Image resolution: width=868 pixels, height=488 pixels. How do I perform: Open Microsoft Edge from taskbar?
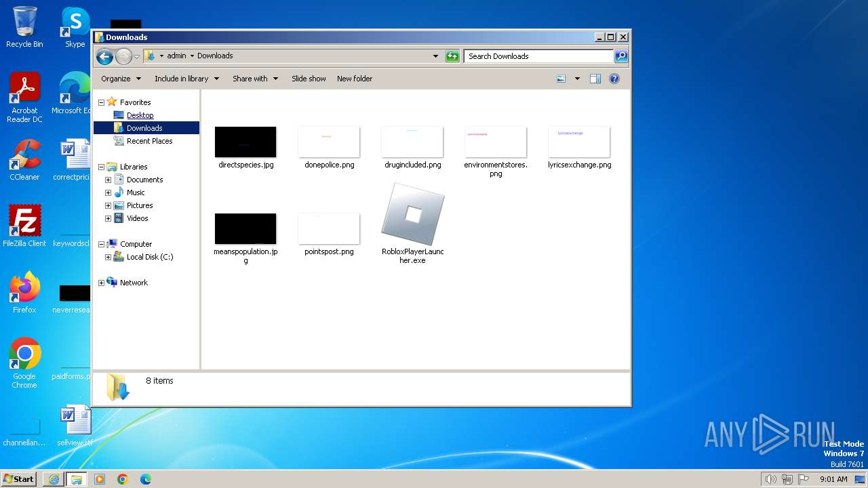pyautogui.click(x=146, y=479)
